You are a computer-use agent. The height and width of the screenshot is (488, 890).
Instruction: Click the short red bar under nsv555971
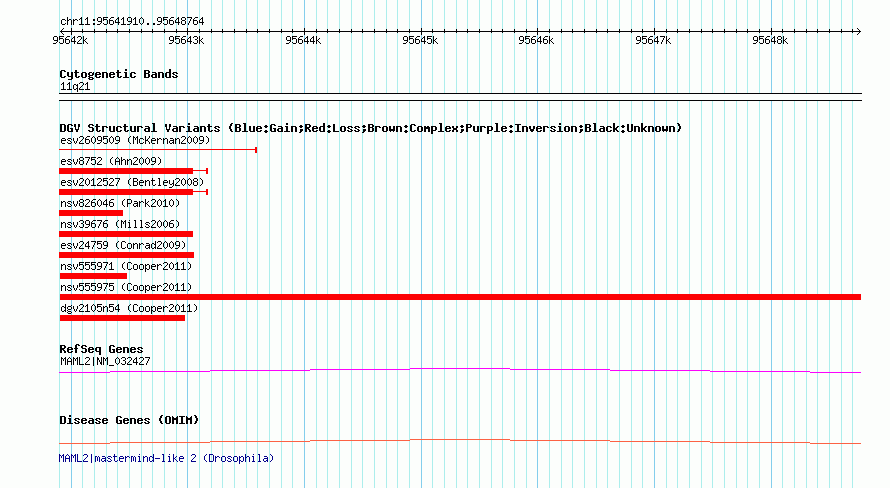click(x=93, y=276)
